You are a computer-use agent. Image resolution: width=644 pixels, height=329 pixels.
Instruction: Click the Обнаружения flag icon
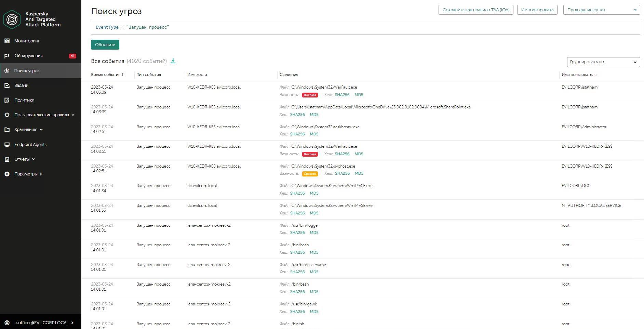point(7,56)
